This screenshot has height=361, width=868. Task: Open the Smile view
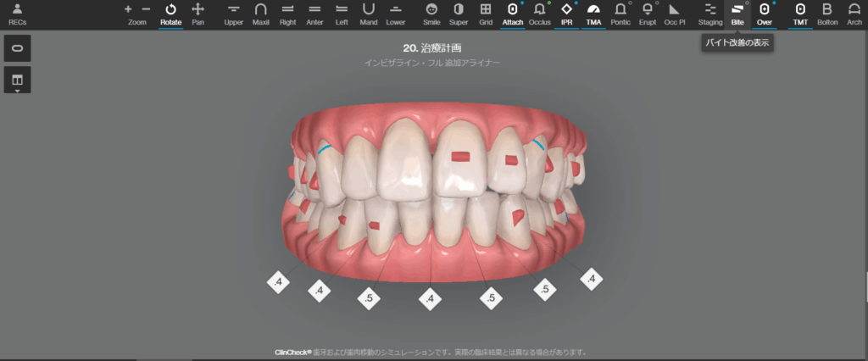coord(431,14)
